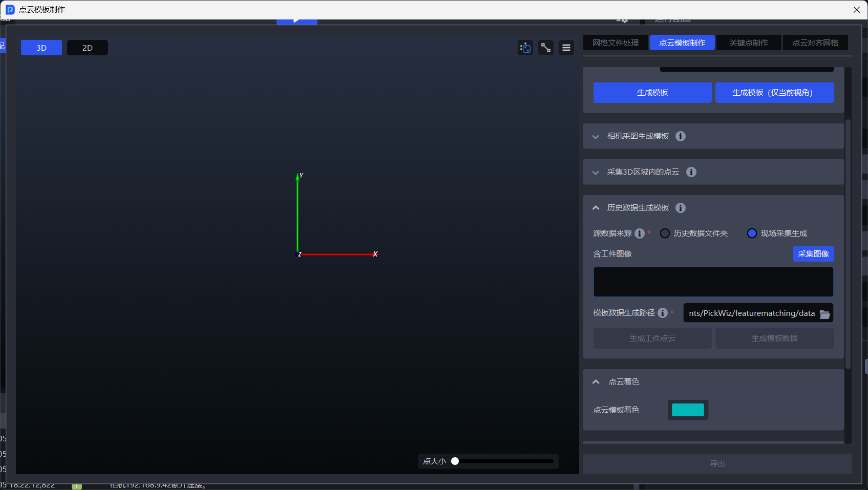Click info icon next to 源数据来源

coord(640,233)
